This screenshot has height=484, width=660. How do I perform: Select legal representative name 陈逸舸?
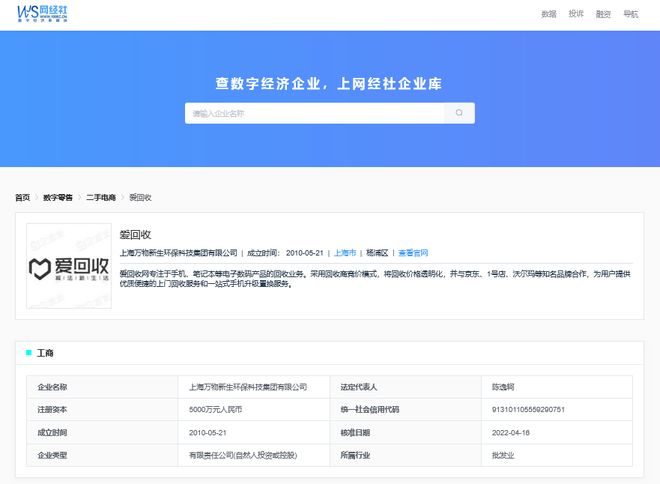[x=503, y=386]
